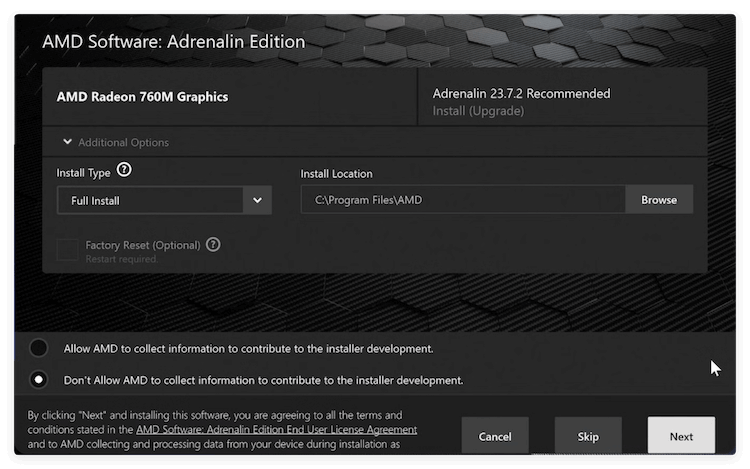Click the Skip button
750x469 pixels.
tap(588, 436)
